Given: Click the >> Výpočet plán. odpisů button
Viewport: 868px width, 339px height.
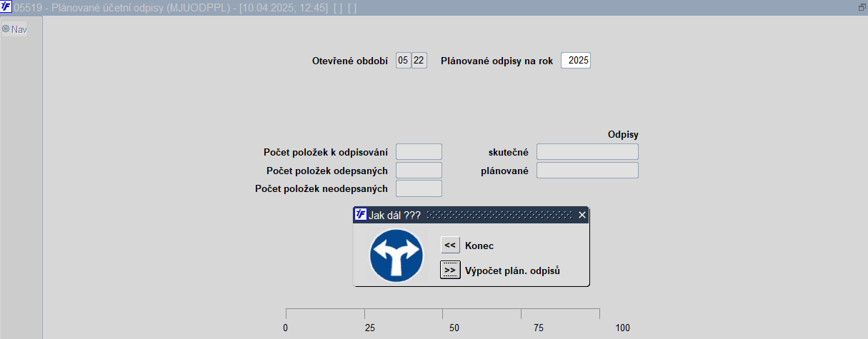Looking at the screenshot, I should pyautogui.click(x=450, y=270).
